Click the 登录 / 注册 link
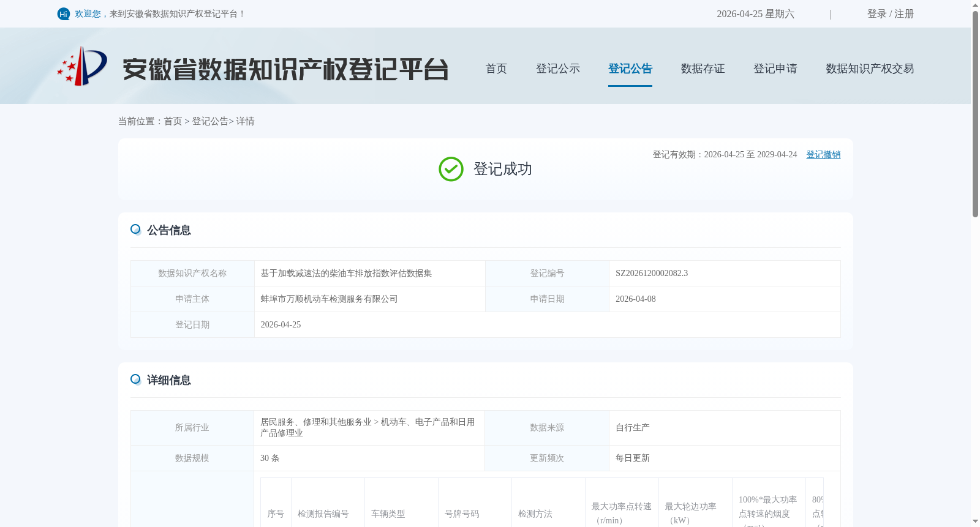Image resolution: width=980 pixels, height=527 pixels. point(891,13)
